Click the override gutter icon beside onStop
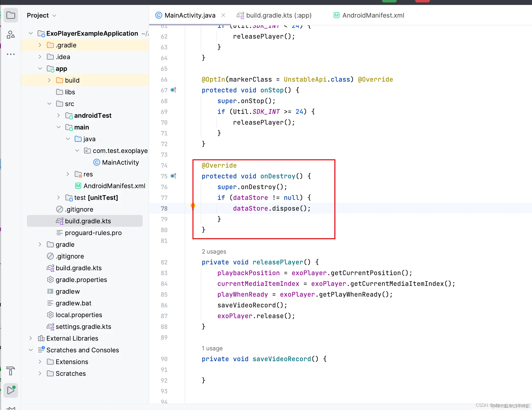 173,90
